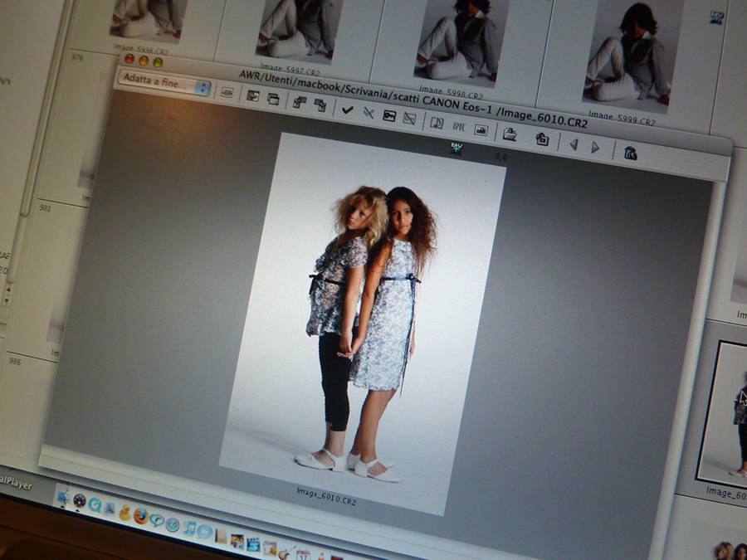Click the crossed-out X reject icon
The height and width of the screenshot is (560, 747).
click(368, 113)
